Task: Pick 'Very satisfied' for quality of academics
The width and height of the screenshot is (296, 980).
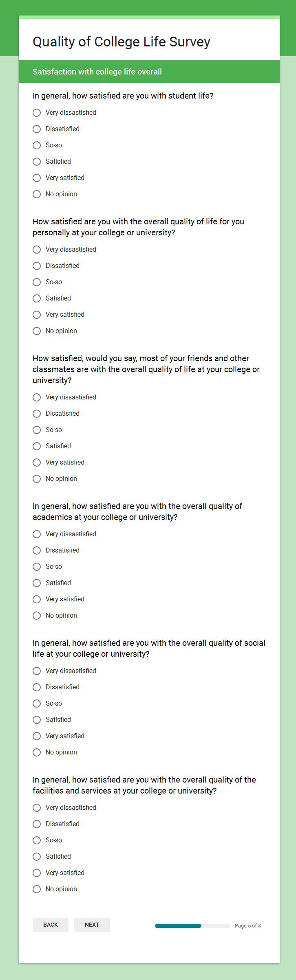Action: point(37,599)
